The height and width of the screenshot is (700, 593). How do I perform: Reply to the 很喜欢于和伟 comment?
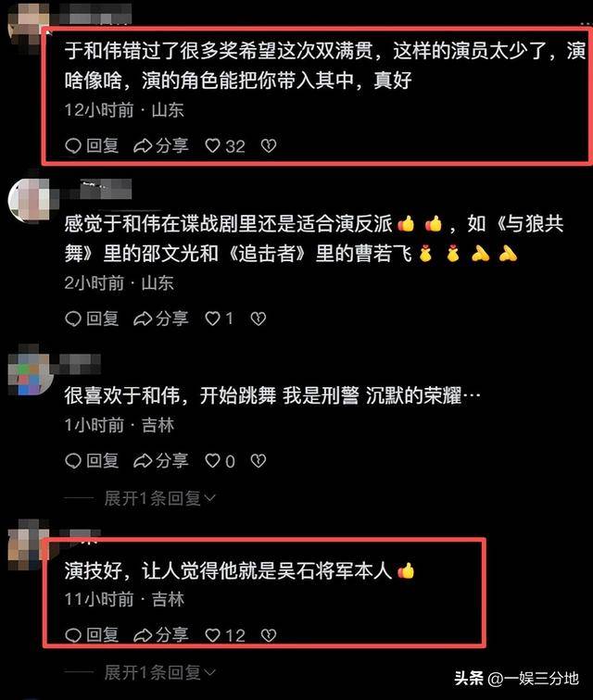pos(92,461)
